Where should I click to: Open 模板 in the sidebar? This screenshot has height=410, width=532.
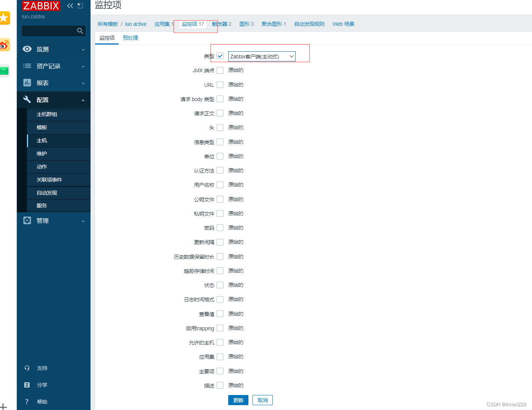[x=59, y=128]
